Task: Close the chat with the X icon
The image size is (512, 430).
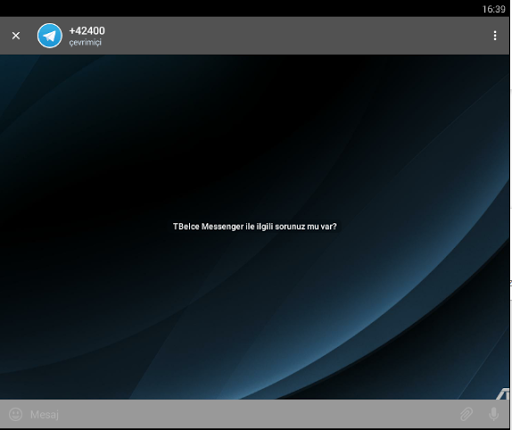Action: (x=16, y=36)
